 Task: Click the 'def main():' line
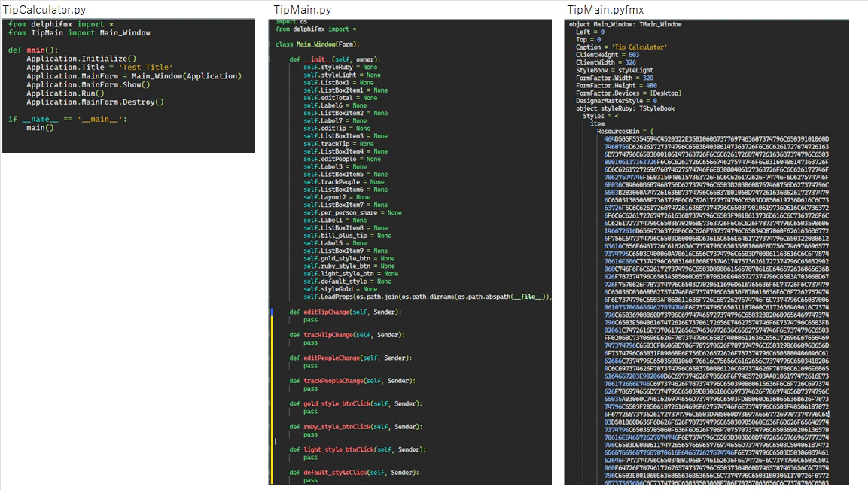[x=33, y=50]
